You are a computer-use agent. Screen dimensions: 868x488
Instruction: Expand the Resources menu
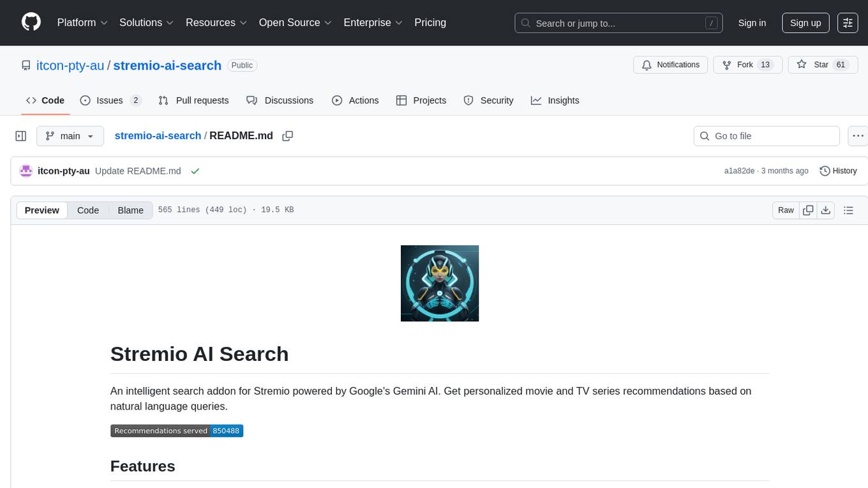(x=216, y=22)
